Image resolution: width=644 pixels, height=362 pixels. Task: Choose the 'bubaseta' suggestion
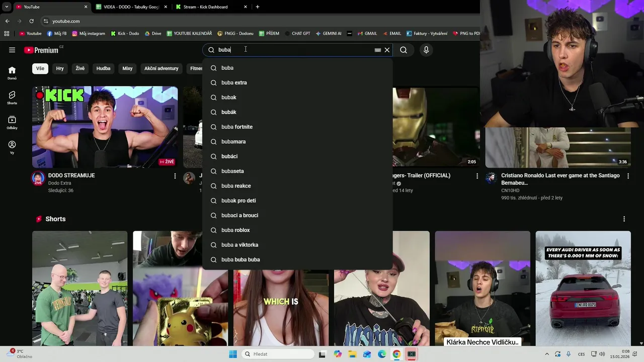coord(297,171)
